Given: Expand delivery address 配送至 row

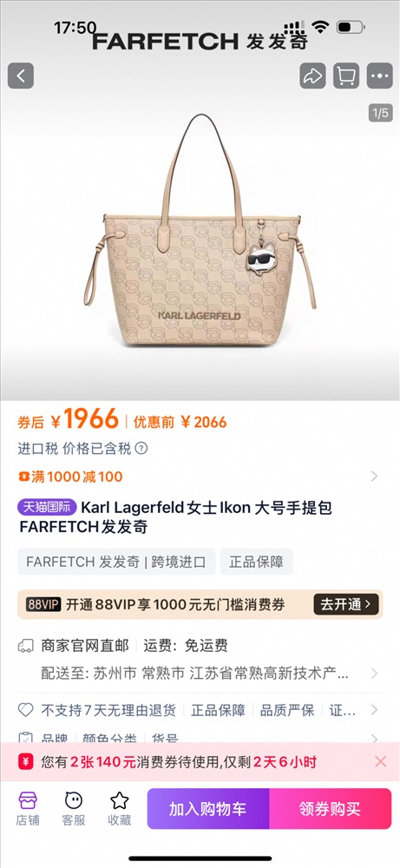Looking at the screenshot, I should pyautogui.click(x=200, y=674).
